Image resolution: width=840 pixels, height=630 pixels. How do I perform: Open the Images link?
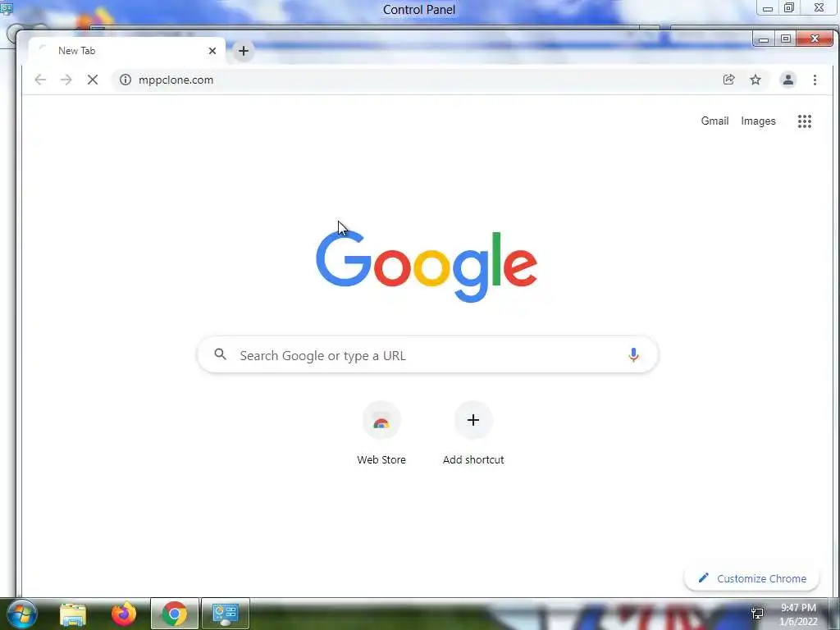click(x=758, y=121)
